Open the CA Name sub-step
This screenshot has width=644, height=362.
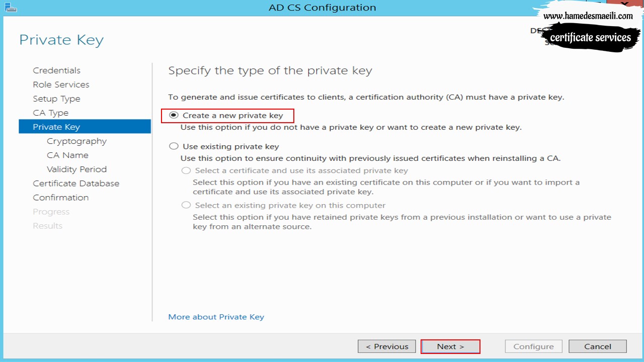pos(67,155)
